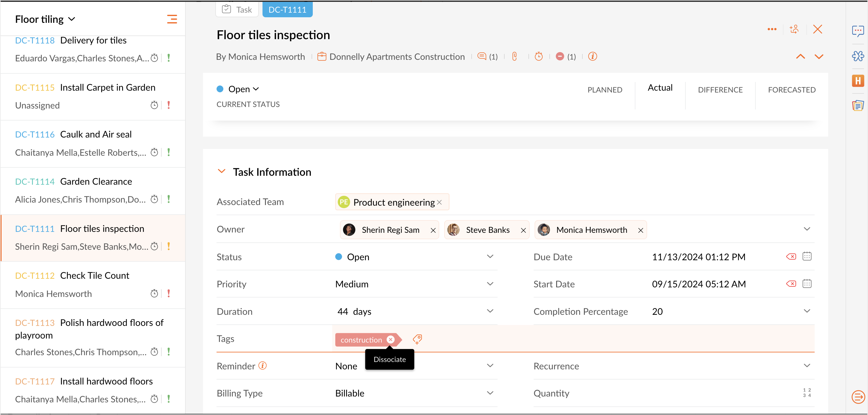Open the three-dot more options menu
This screenshot has height=415, width=868.
point(772,29)
